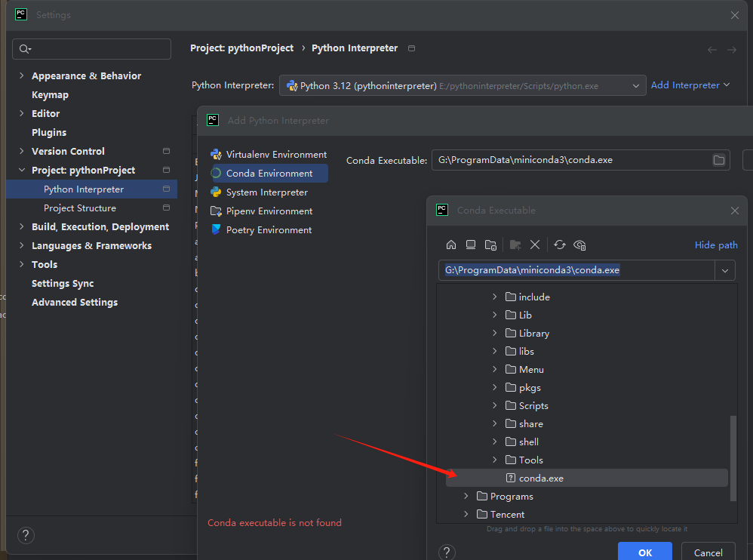Delete selected file with X icon
The width and height of the screenshot is (753, 560).
[x=535, y=245]
